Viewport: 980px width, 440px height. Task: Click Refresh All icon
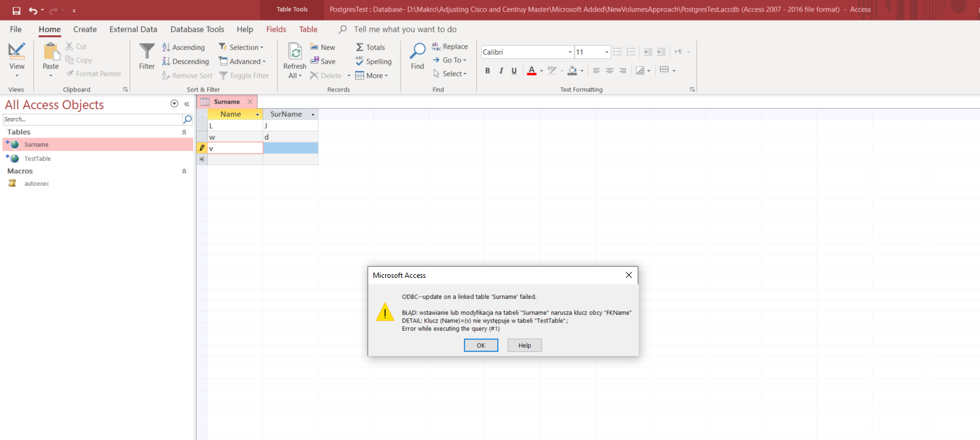click(295, 52)
